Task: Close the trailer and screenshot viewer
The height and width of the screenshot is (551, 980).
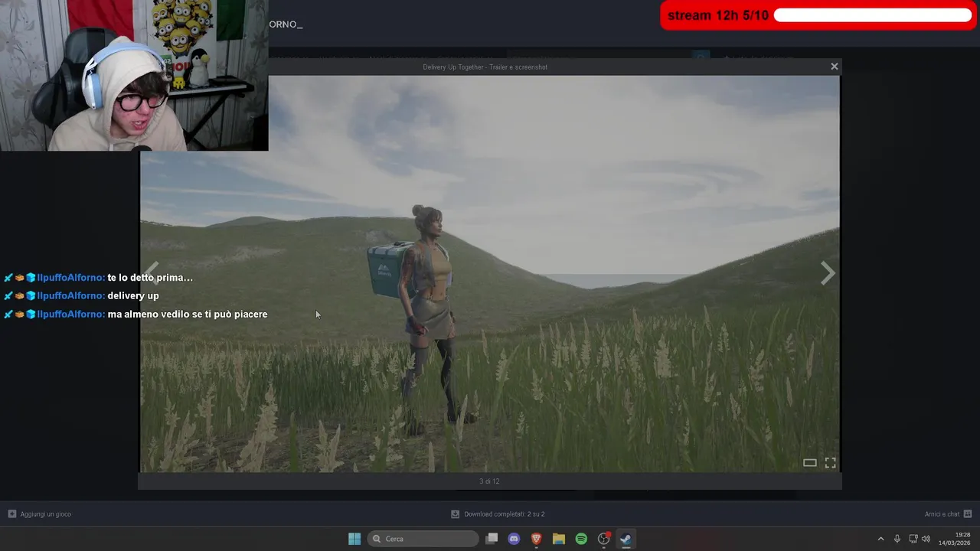Action: [835, 67]
